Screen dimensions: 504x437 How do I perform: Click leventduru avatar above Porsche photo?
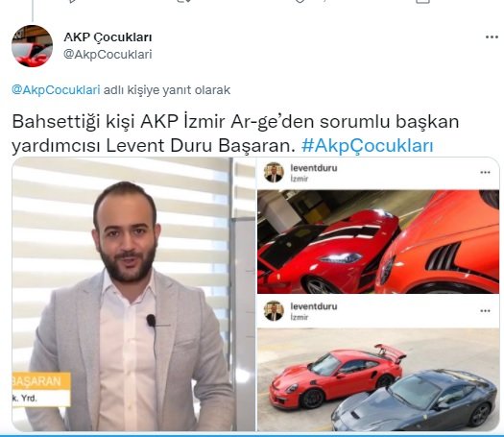coord(274,310)
